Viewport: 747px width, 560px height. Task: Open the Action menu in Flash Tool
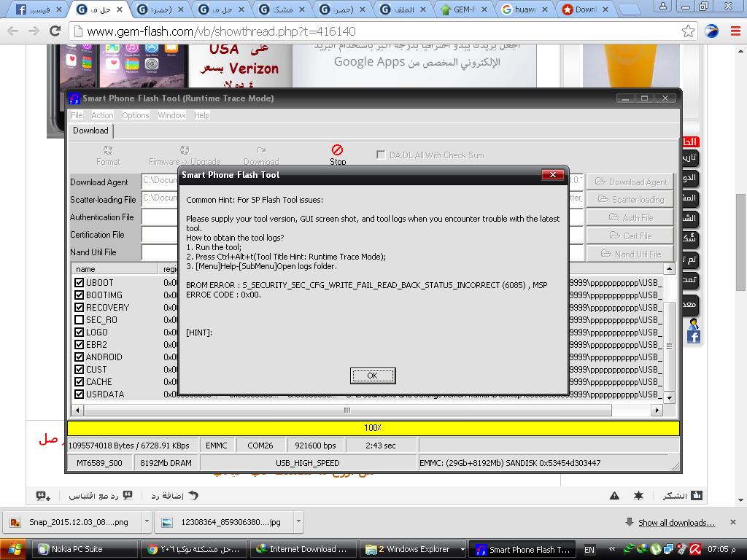click(102, 115)
